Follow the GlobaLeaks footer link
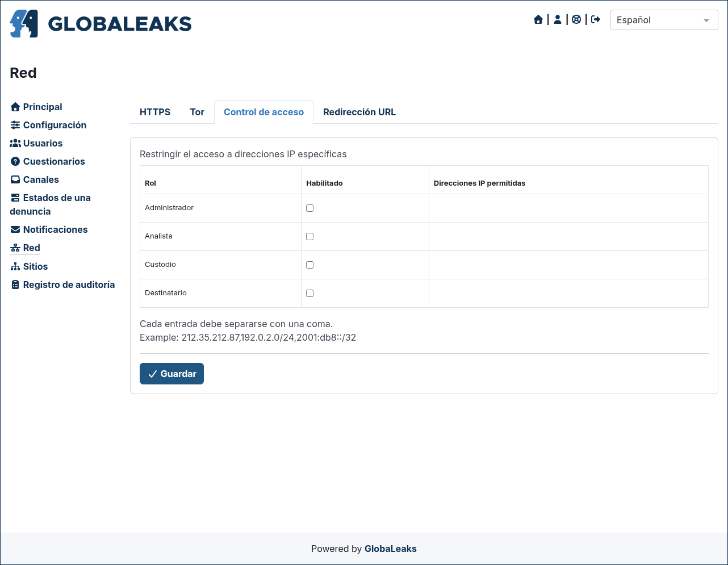This screenshot has width=728, height=565. coord(391,549)
